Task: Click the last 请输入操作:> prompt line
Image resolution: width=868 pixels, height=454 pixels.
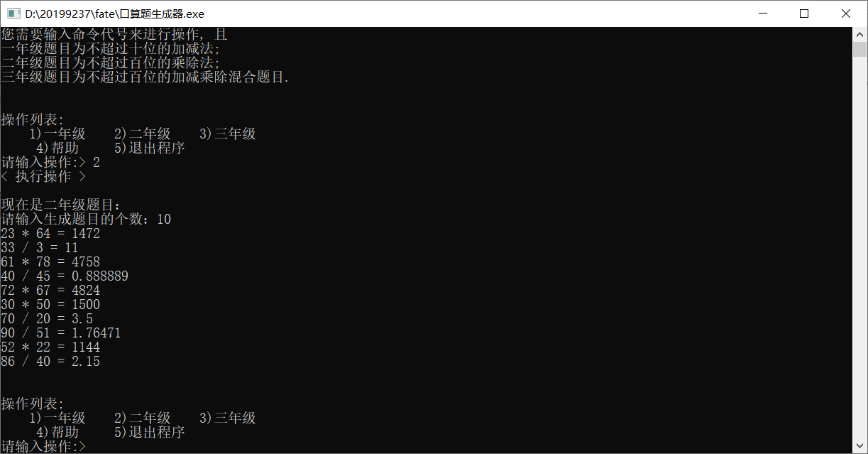Action: coord(43,446)
